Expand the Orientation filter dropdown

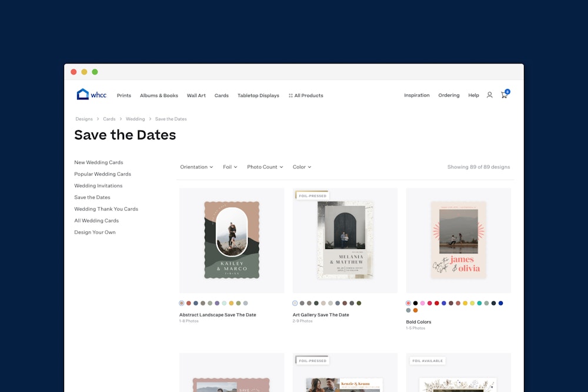(x=196, y=167)
